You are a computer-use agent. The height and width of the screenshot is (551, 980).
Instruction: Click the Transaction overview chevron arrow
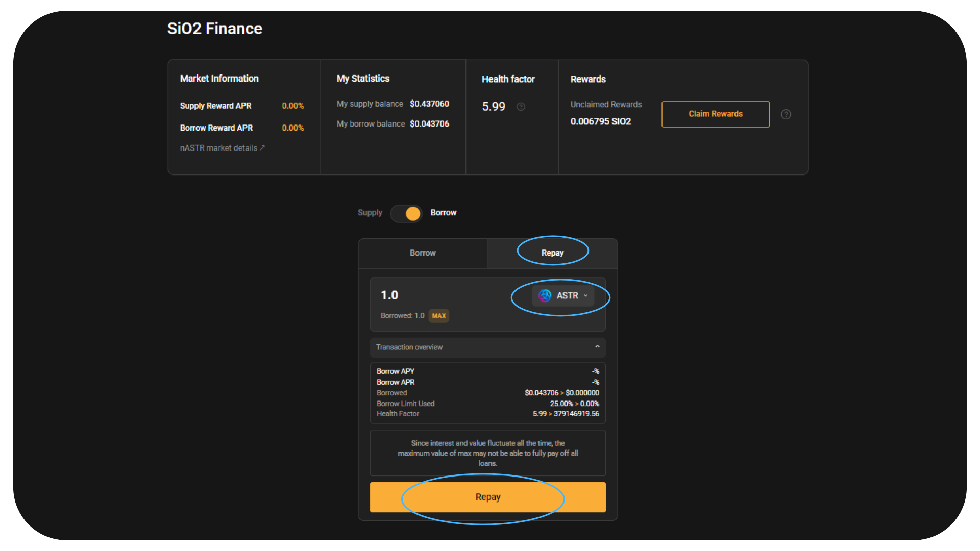pos(597,347)
